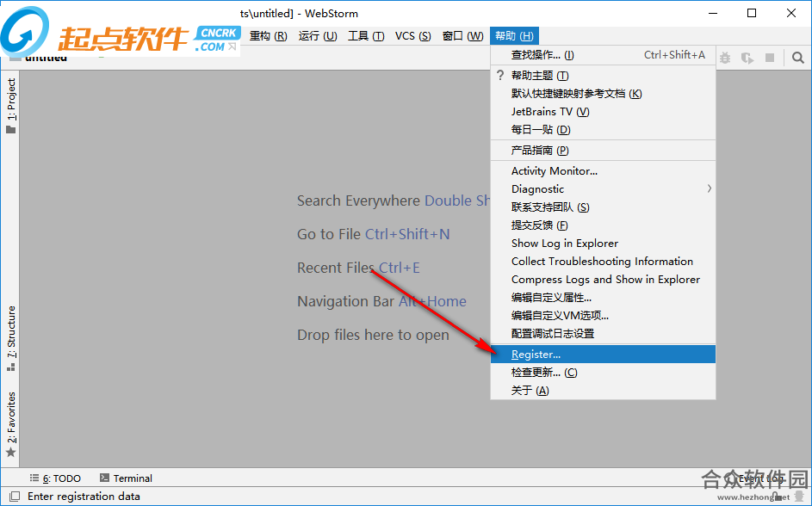Click the Structure panel icon
Viewport: 812px width, 506px height.
pos(11,367)
